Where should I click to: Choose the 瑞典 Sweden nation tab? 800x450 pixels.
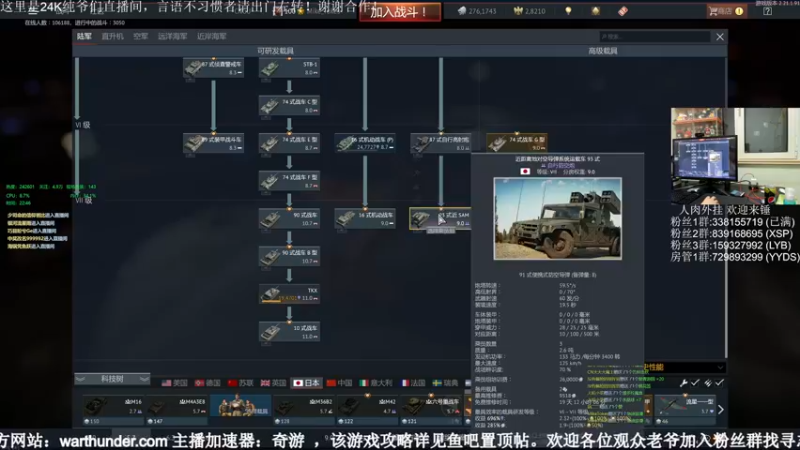(445, 383)
